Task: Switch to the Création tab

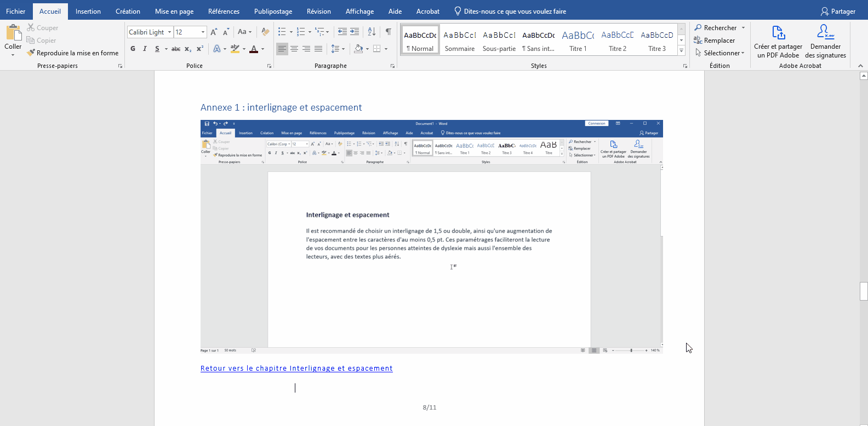Action: click(128, 11)
